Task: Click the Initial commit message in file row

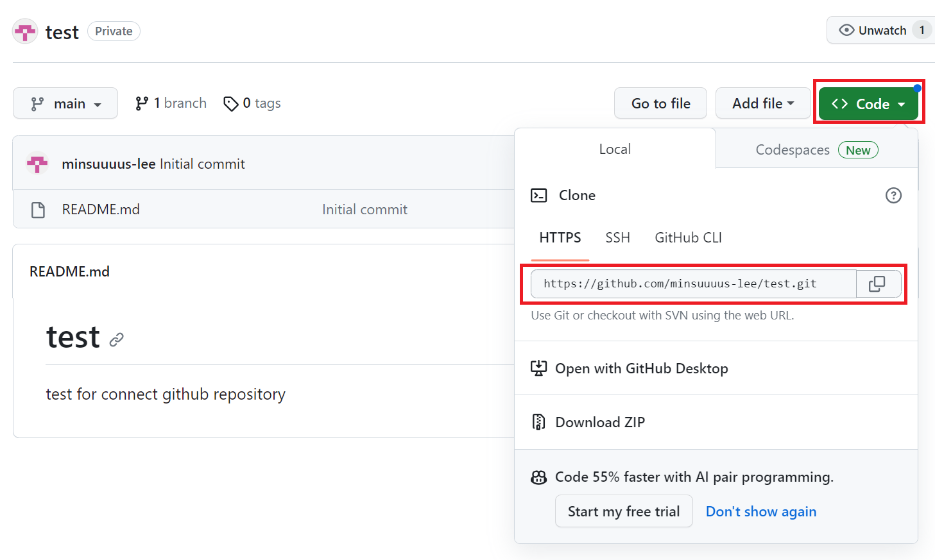Action: 365,210
